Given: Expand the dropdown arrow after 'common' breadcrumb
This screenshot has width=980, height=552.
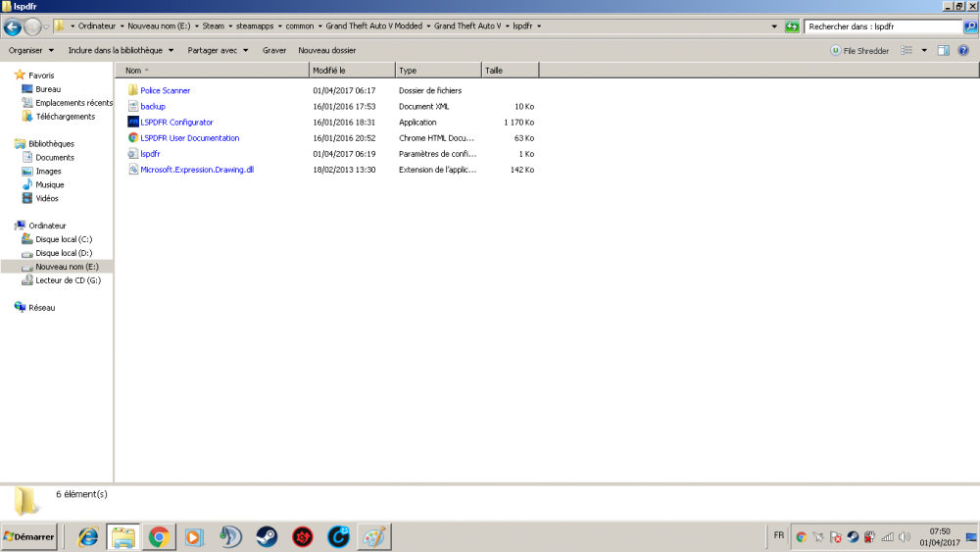Looking at the screenshot, I should coord(320,26).
